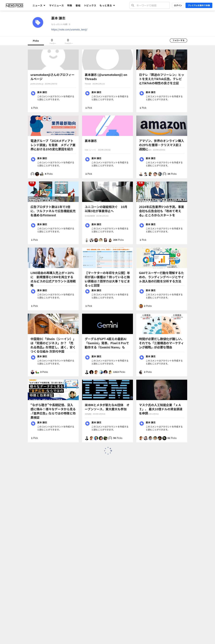Click the フォローする button
Screen dimensions: 215x644
(x=178, y=40)
